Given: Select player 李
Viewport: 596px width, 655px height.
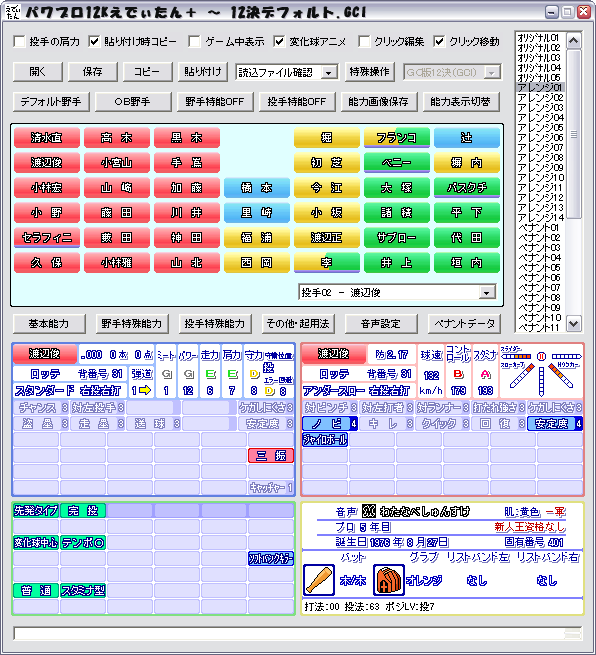Looking at the screenshot, I should tap(327, 263).
